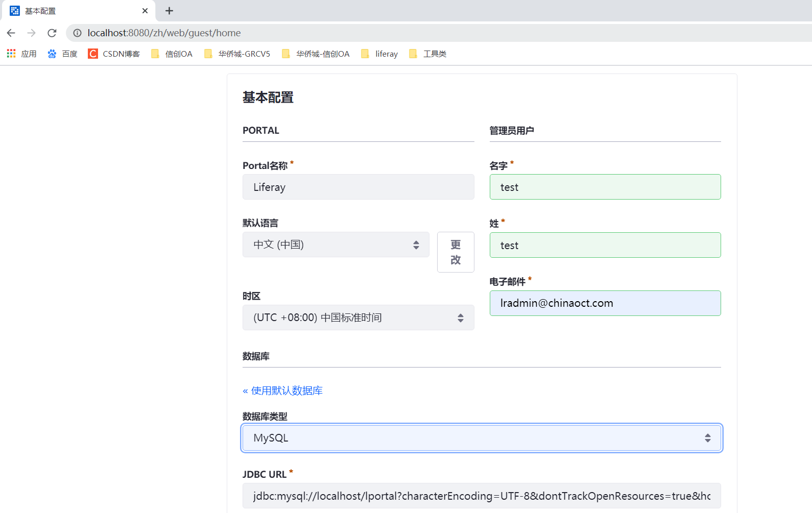Open the 华侨城-GRCV5 bookmark folder
This screenshot has height=513, width=812.
point(237,54)
